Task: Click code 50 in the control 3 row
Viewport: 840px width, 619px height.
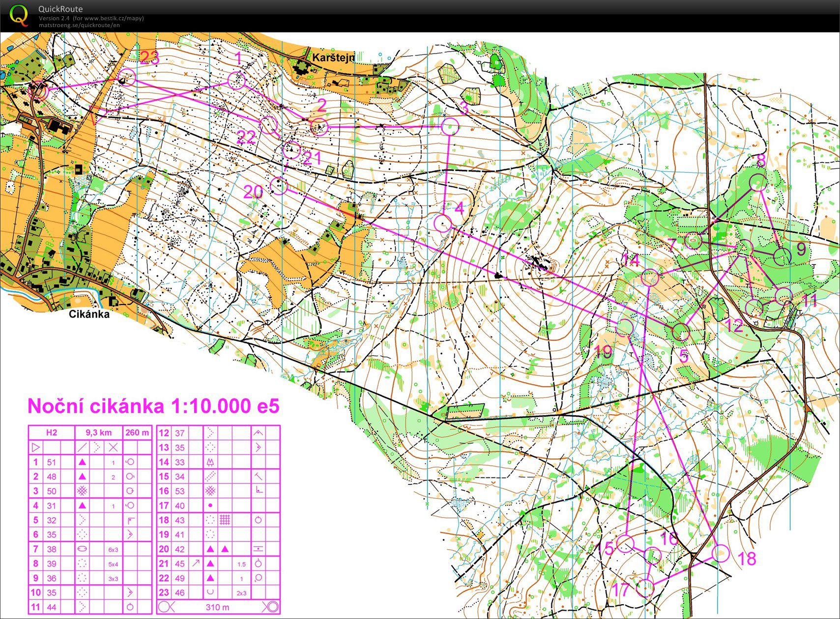Action: 52,491
